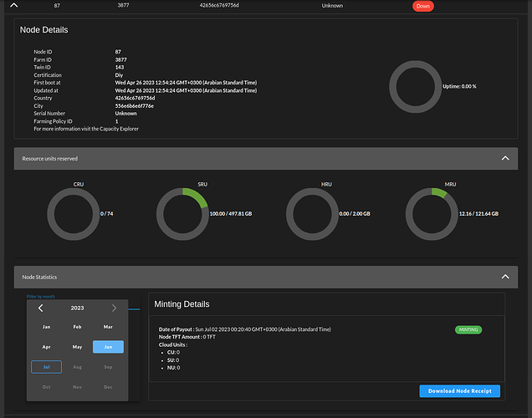
Task: Collapse the Node Statistics panel
Action: (505, 277)
